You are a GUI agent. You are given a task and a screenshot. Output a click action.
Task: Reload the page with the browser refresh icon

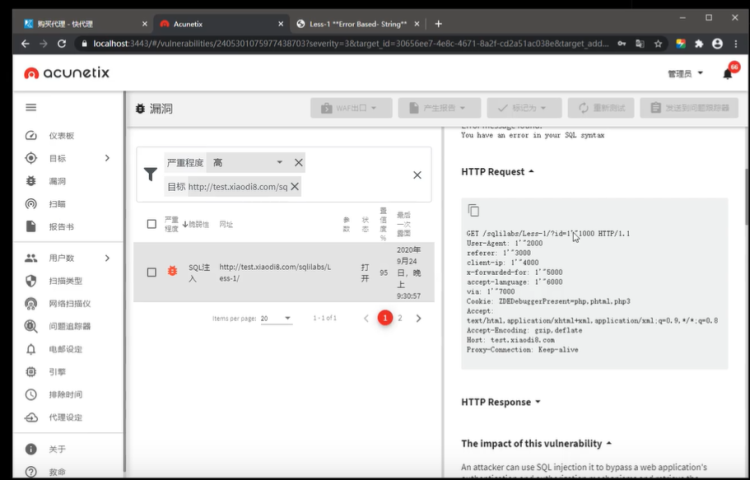62,44
